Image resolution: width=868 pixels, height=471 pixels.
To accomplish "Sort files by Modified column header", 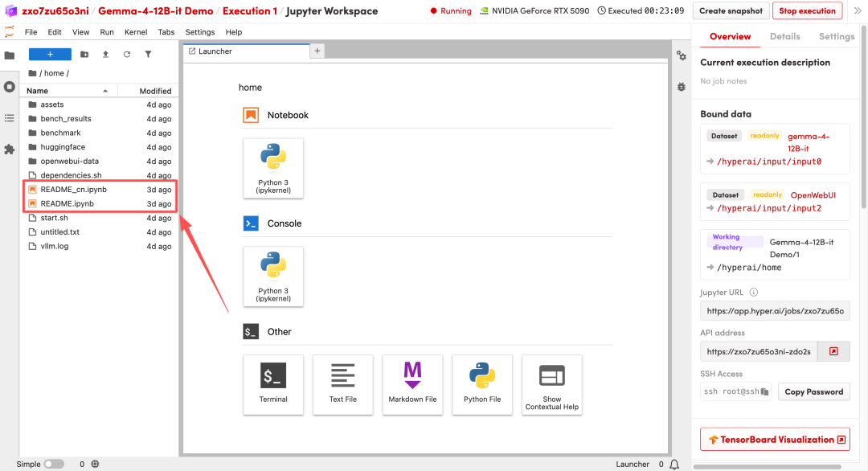I will pyautogui.click(x=148, y=91).
